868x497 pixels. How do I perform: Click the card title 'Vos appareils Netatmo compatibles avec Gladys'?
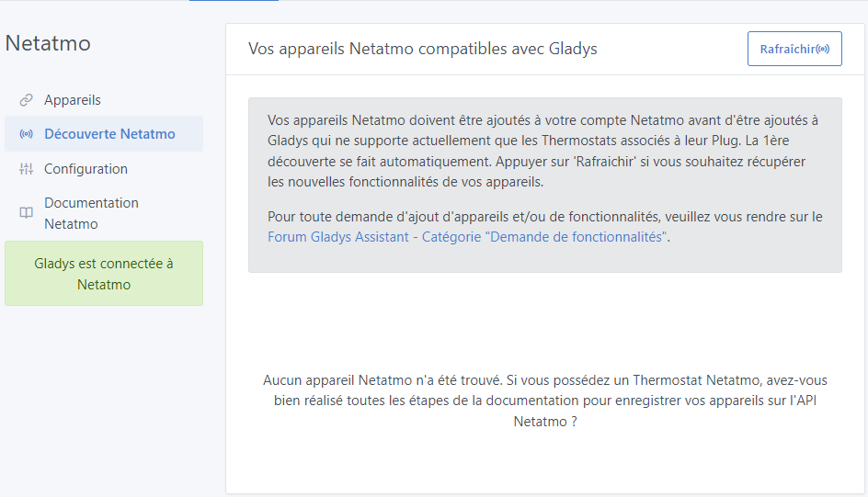423,49
